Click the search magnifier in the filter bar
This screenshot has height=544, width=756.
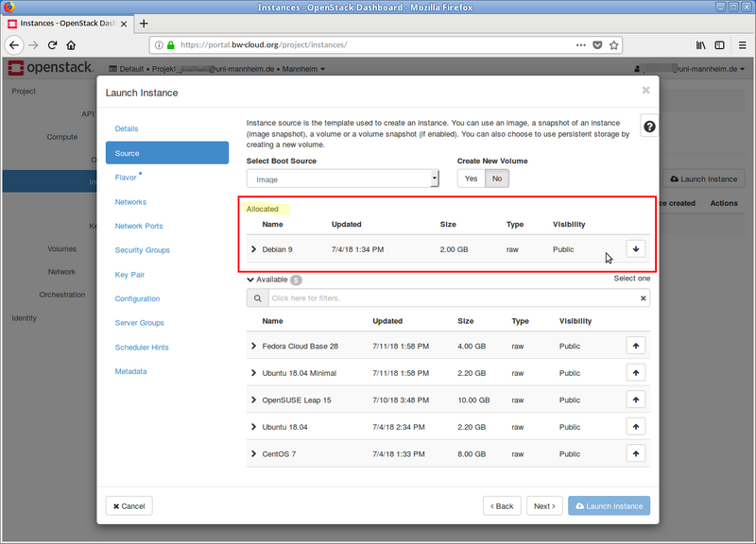tap(257, 297)
